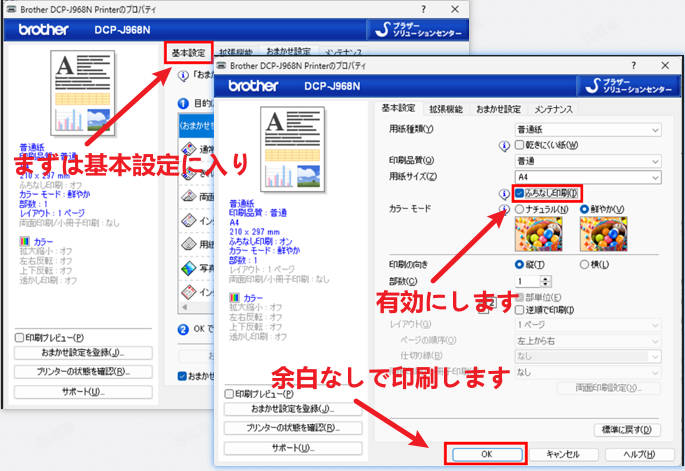Switch to おまかせ設定 tab in back window
This screenshot has width=685, height=471.
(x=288, y=51)
